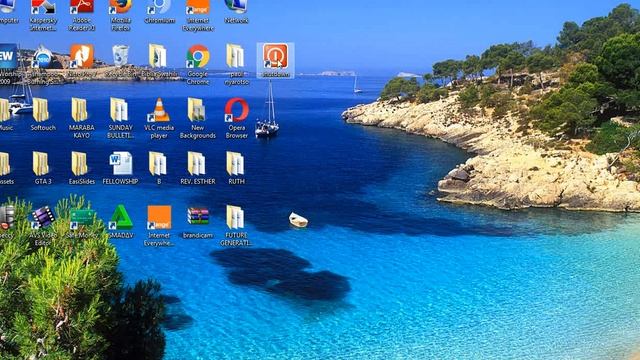Select the RUTH folder

[236, 168]
